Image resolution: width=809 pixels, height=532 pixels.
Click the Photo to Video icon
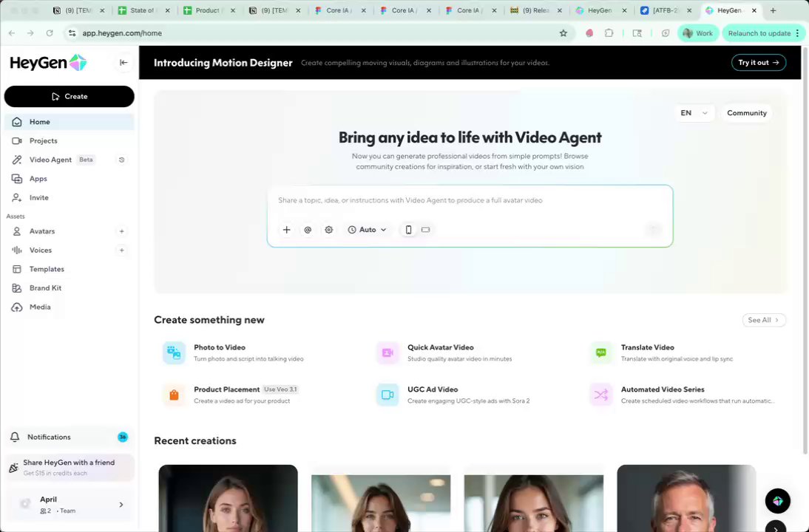tap(174, 353)
